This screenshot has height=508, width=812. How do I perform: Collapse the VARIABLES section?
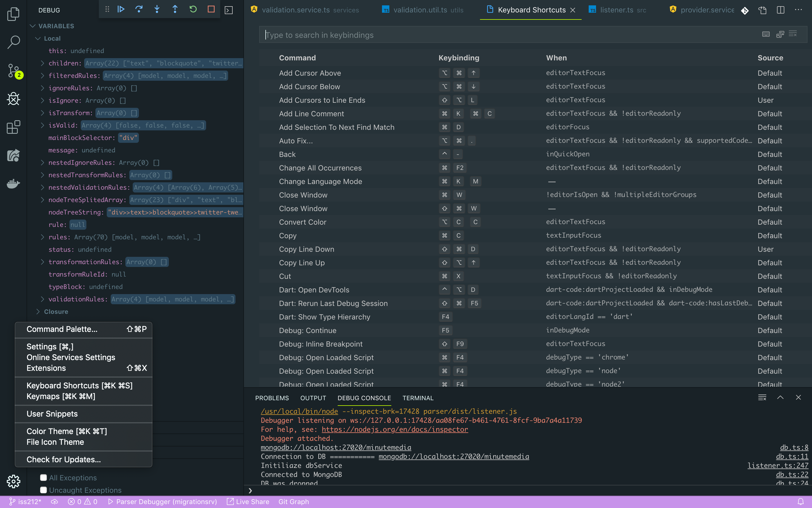(32, 26)
